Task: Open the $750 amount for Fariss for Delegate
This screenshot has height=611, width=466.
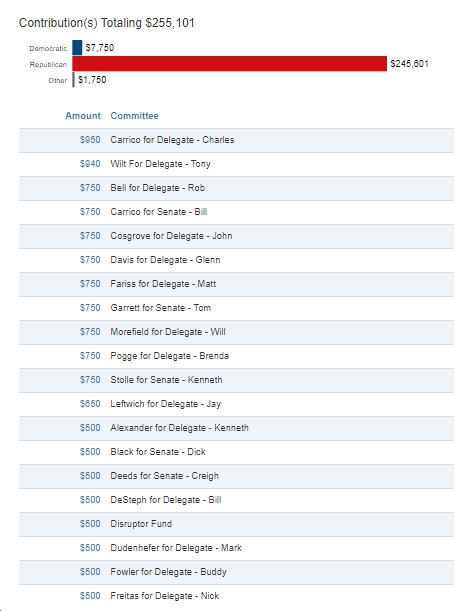Action: (90, 284)
